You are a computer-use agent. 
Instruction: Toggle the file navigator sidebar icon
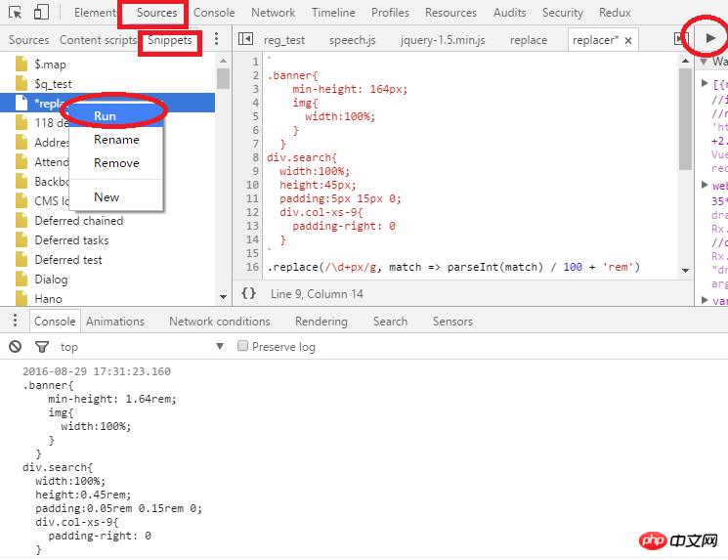click(x=245, y=39)
